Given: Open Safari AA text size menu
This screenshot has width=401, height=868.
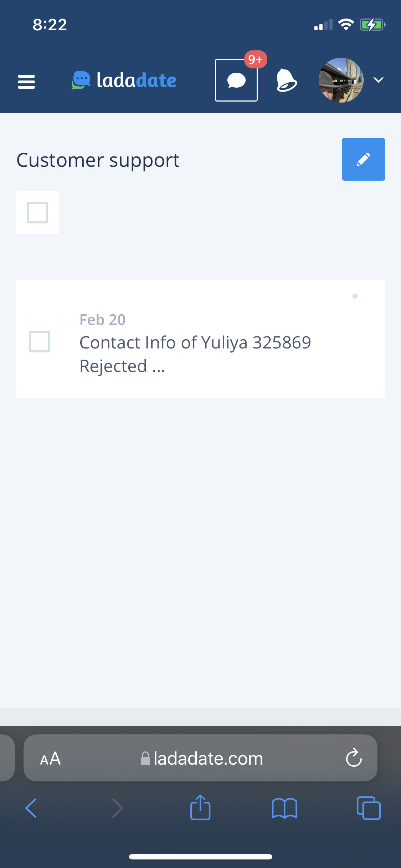Looking at the screenshot, I should 50,758.
